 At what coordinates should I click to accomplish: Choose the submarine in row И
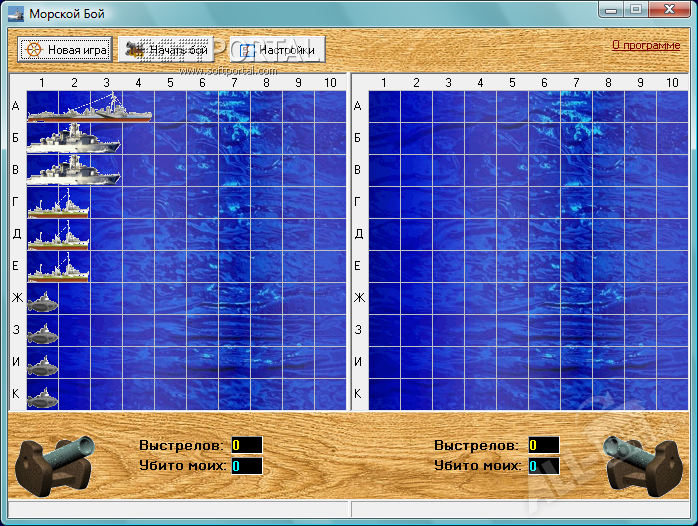42,364
